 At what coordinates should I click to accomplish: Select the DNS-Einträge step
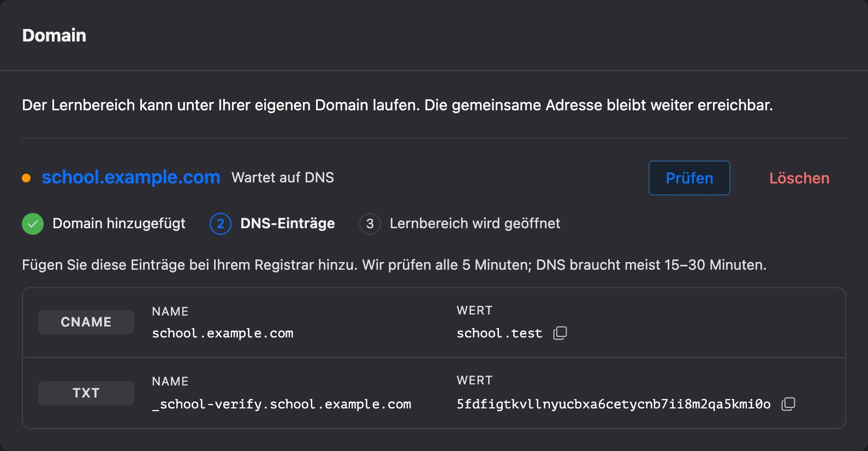(288, 223)
